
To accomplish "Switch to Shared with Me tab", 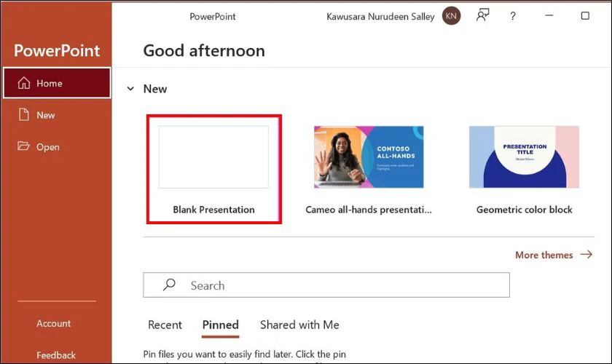I will pyautogui.click(x=299, y=325).
